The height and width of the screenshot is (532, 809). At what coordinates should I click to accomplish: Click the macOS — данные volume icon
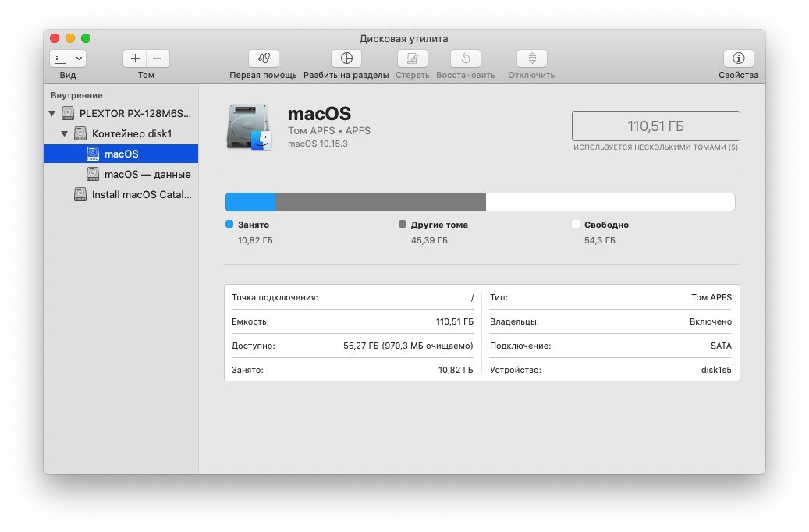pyautogui.click(x=93, y=175)
